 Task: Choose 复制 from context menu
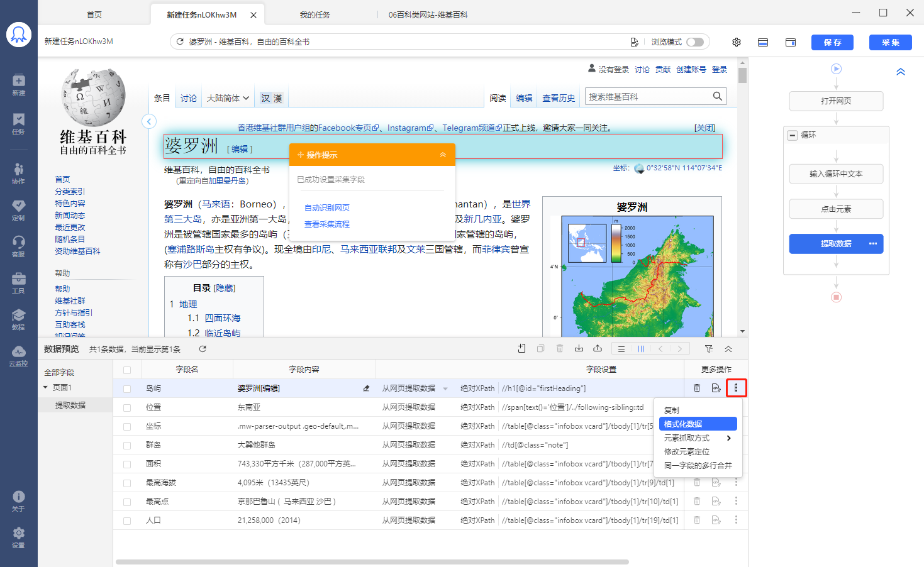click(x=672, y=410)
